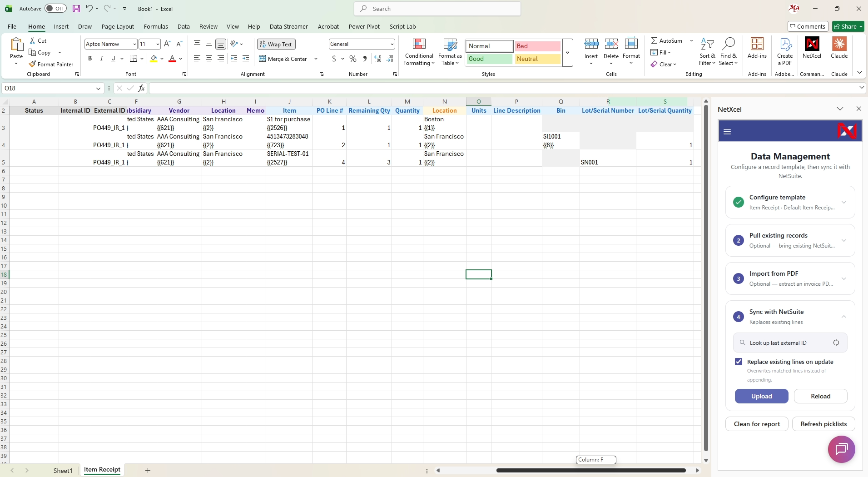The height and width of the screenshot is (477, 868).
Task: Decrease font size with smaller A icon
Action: pos(179,44)
